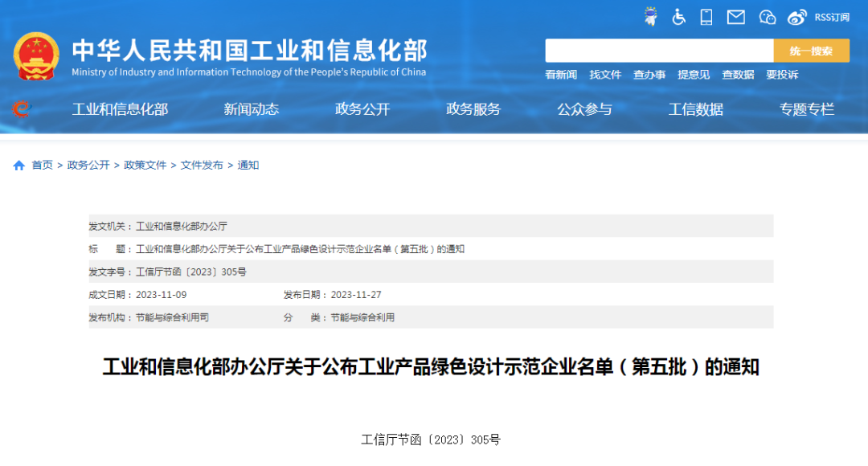Image resolution: width=868 pixels, height=466 pixels.
Task: Open the 要投诉 quick link
Action: (x=782, y=75)
